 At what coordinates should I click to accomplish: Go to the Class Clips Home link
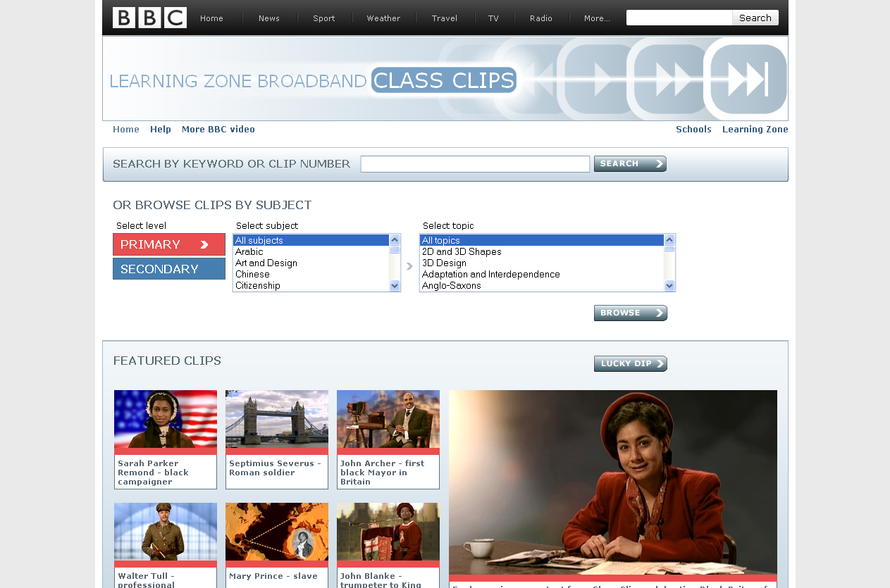coord(126,129)
